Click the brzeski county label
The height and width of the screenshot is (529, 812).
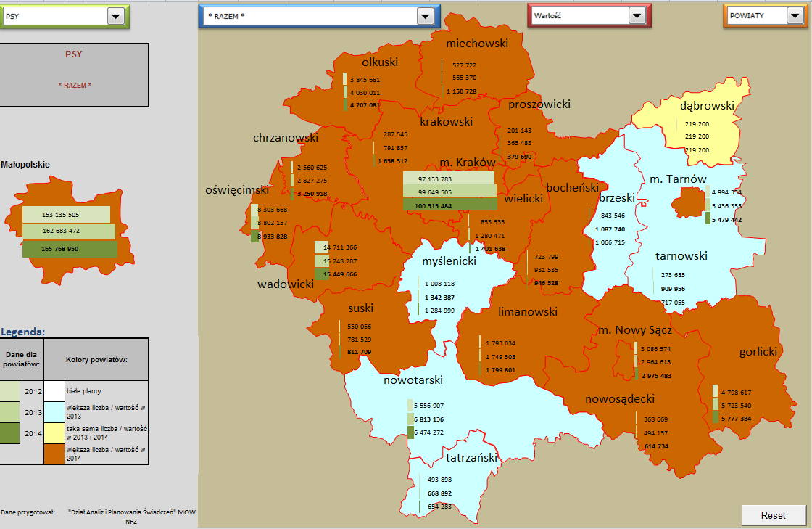617,198
